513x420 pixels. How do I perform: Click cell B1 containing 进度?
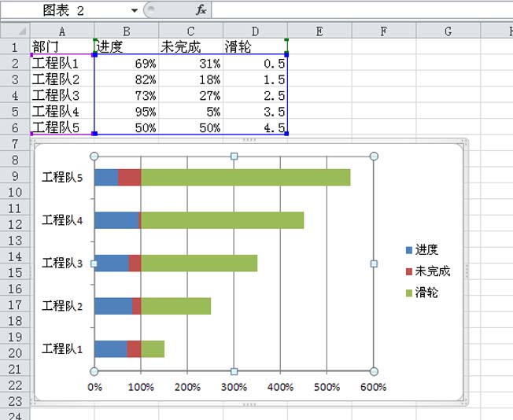(x=127, y=46)
